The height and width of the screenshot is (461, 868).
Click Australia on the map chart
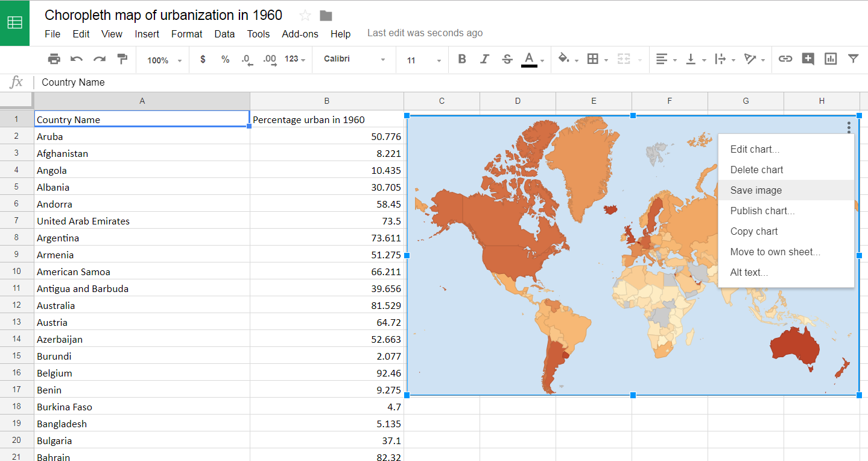tap(795, 348)
